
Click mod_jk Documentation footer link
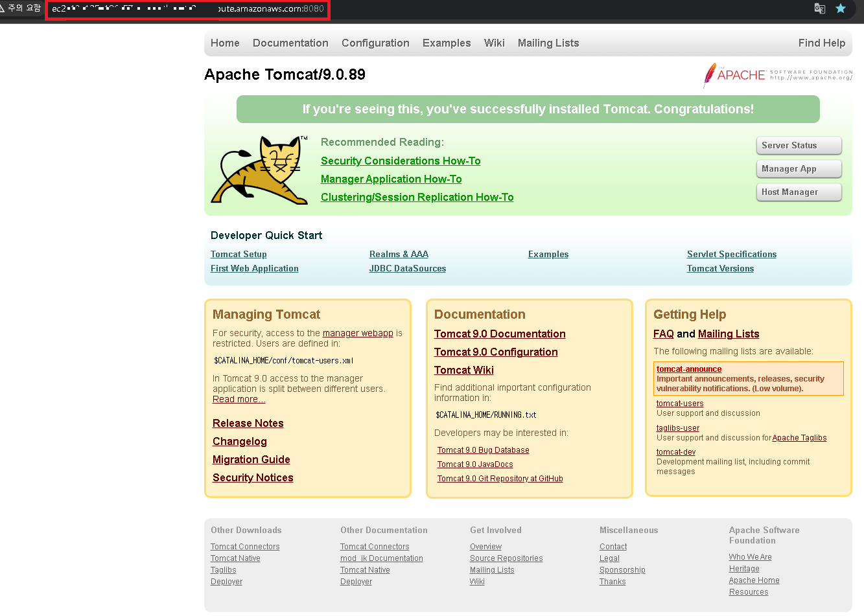pos(382,558)
